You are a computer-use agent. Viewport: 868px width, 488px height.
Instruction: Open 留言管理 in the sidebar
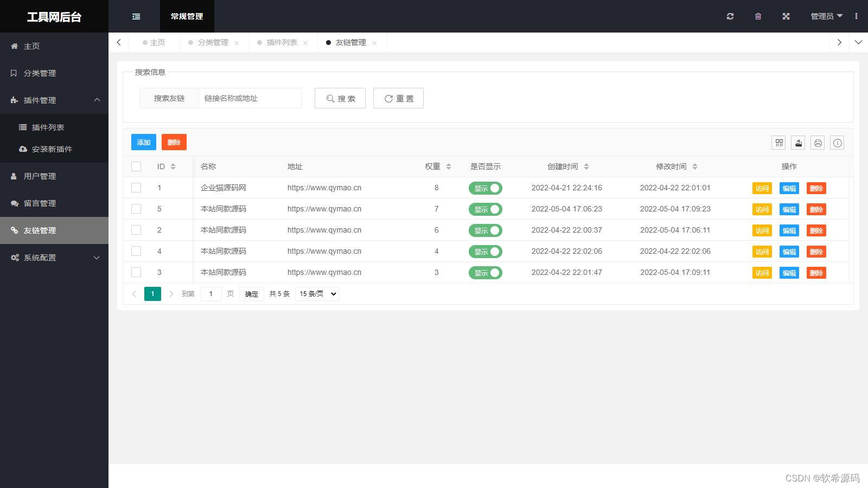pyautogui.click(x=54, y=203)
